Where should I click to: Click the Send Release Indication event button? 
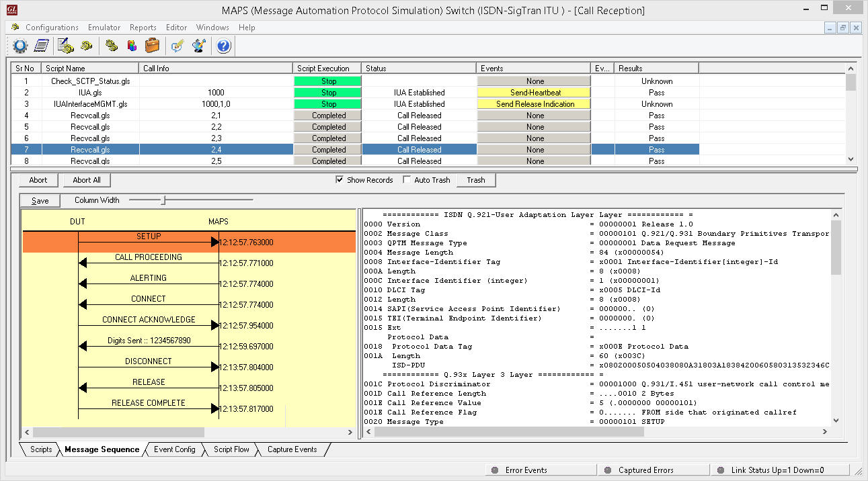pos(535,104)
